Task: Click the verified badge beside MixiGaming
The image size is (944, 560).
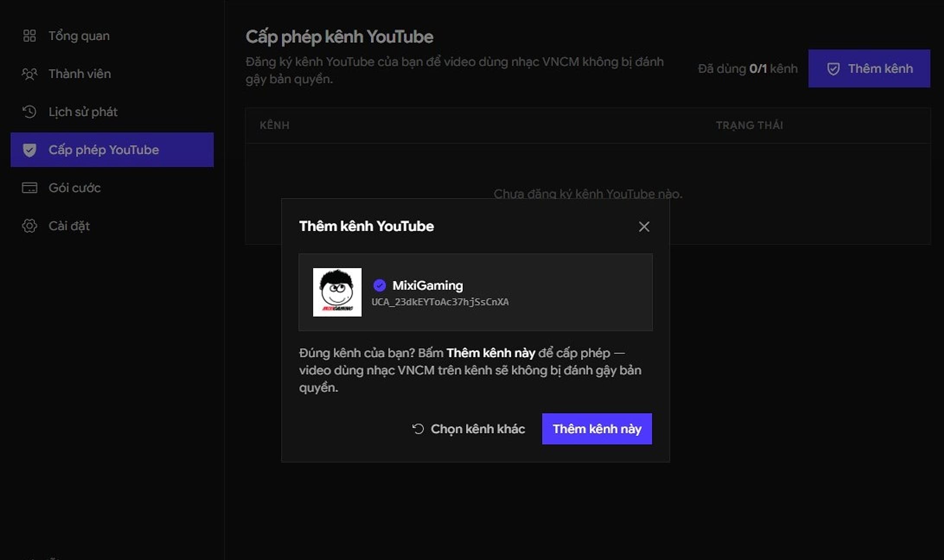Action: click(x=380, y=285)
